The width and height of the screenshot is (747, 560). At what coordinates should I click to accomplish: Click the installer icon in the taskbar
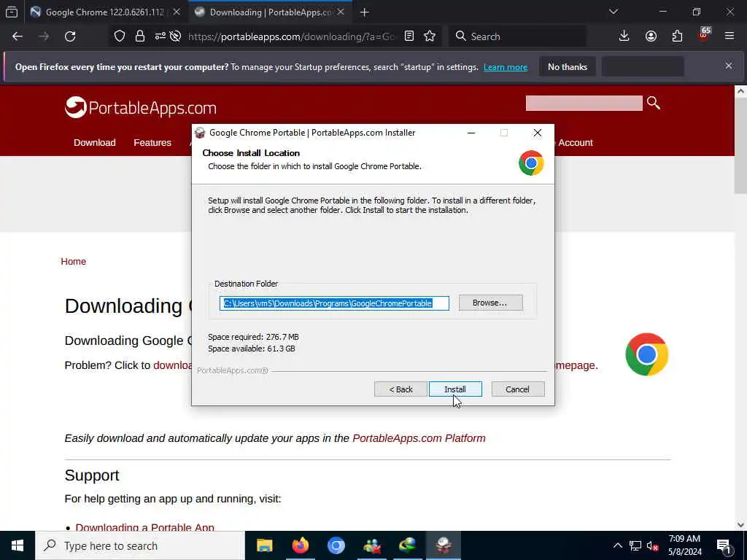tap(443, 545)
